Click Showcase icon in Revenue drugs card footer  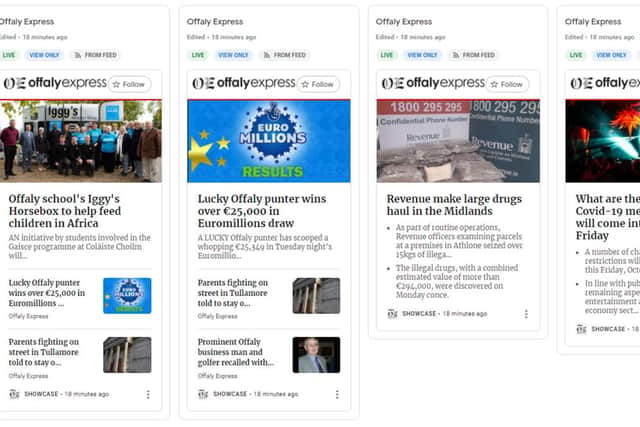click(x=392, y=314)
